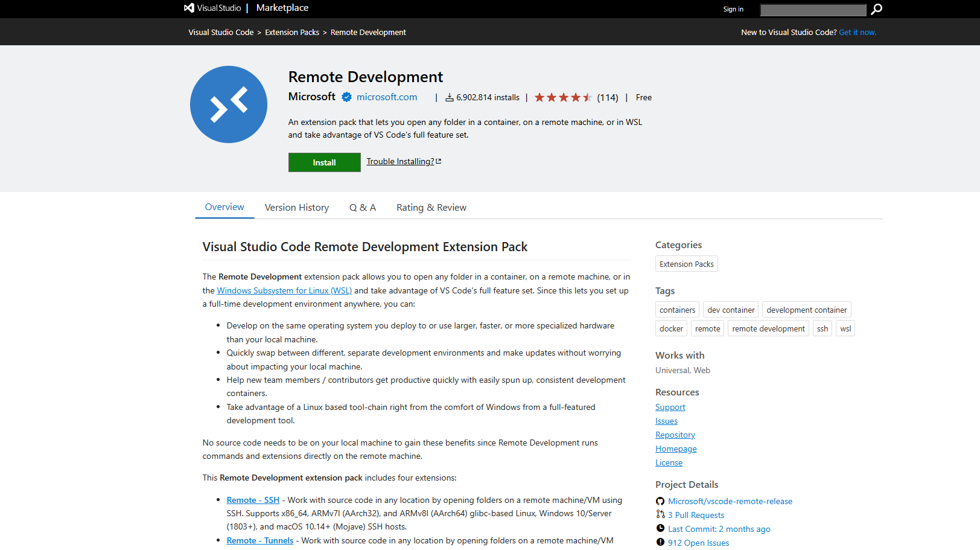This screenshot has height=550, width=980.
Task: Click the wsl tag
Action: coord(845,328)
